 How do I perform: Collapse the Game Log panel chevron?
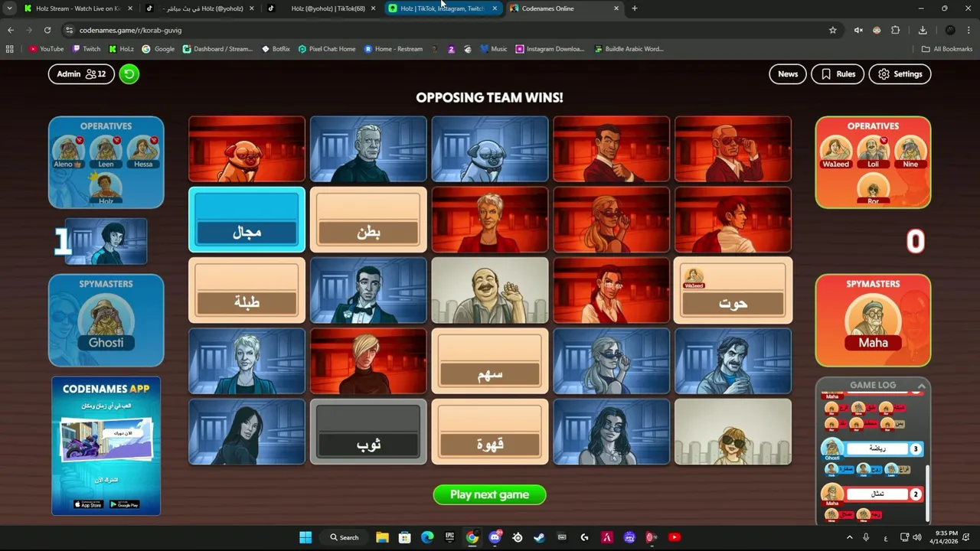tap(921, 385)
